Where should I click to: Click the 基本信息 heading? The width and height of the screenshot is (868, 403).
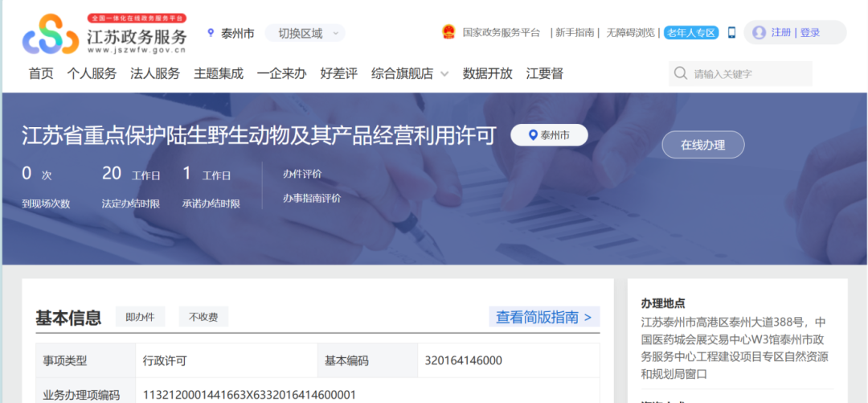(68, 318)
